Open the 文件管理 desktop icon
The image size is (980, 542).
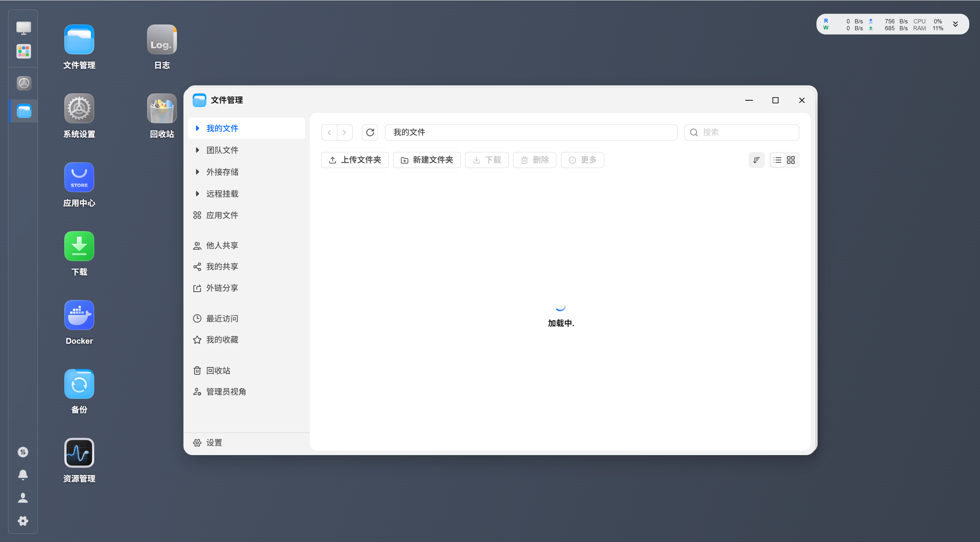[x=79, y=39]
